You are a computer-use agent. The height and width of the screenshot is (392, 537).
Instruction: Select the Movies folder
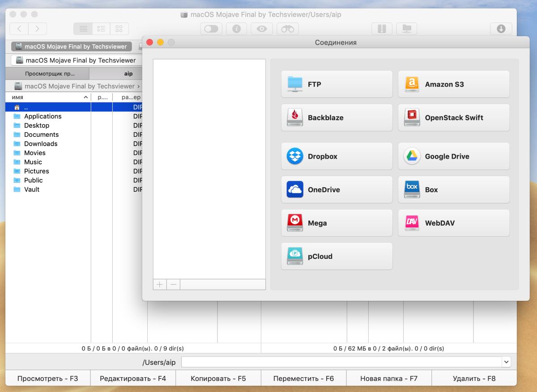coord(74,153)
